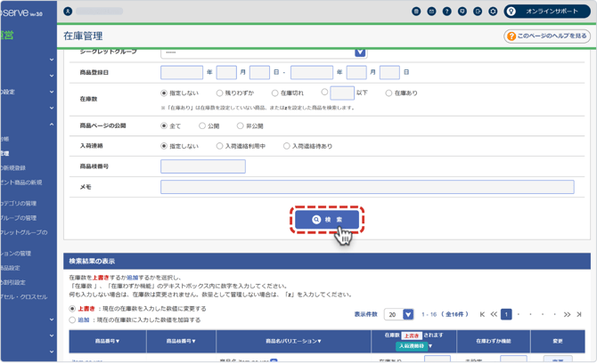Screen dimensions: 597x364
Task: Open the シークレットグループ dropdown
Action: click(359, 53)
